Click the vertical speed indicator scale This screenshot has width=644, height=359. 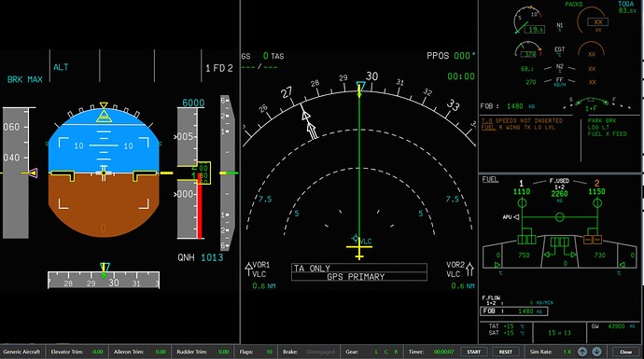[x=227, y=173]
